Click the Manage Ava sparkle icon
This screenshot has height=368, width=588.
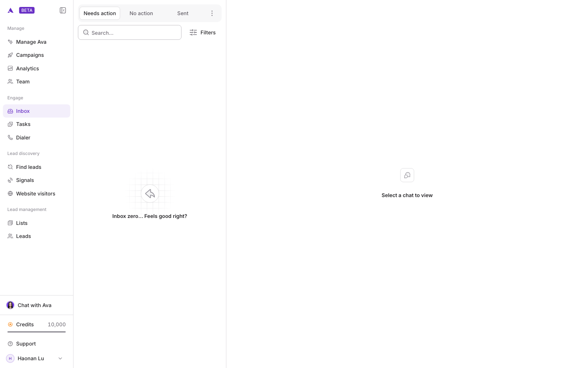(x=10, y=42)
